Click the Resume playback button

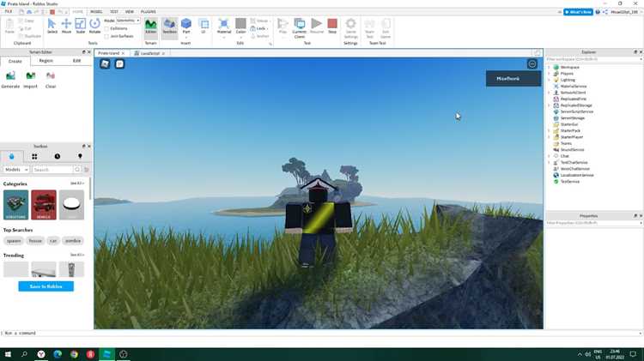click(317, 26)
